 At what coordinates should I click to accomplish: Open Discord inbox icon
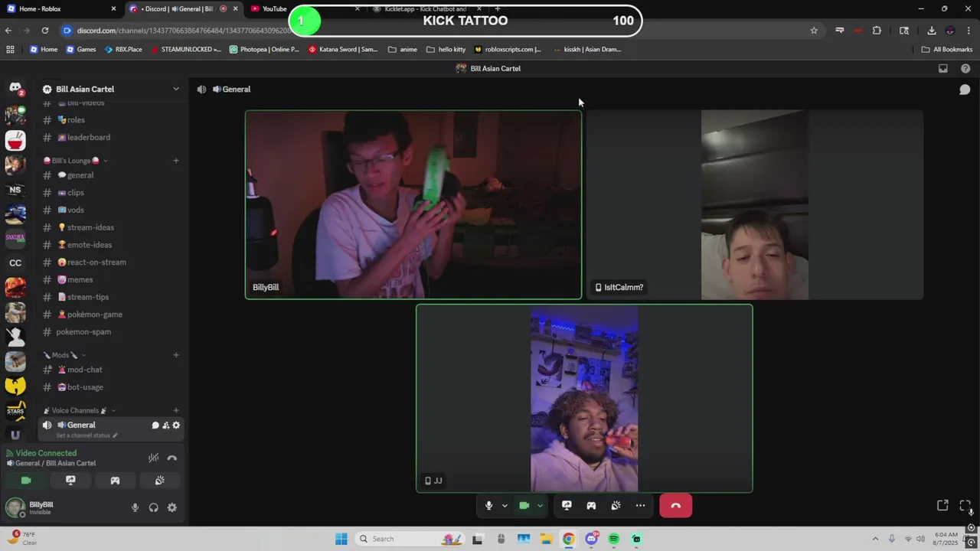pos(943,69)
